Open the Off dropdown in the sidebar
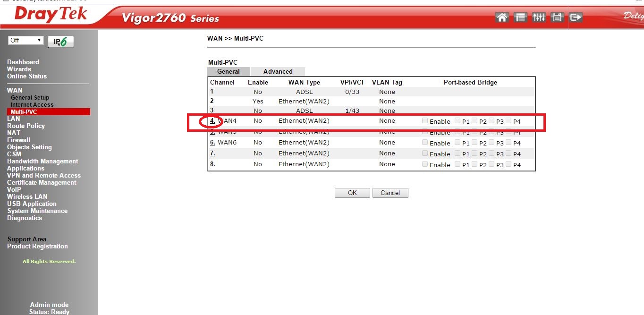 (x=26, y=41)
